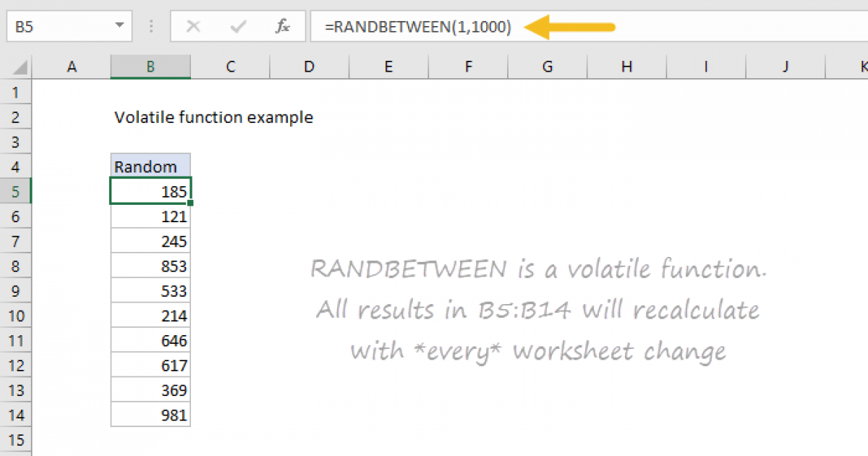
Task: Select column G header
Action: coord(547,67)
